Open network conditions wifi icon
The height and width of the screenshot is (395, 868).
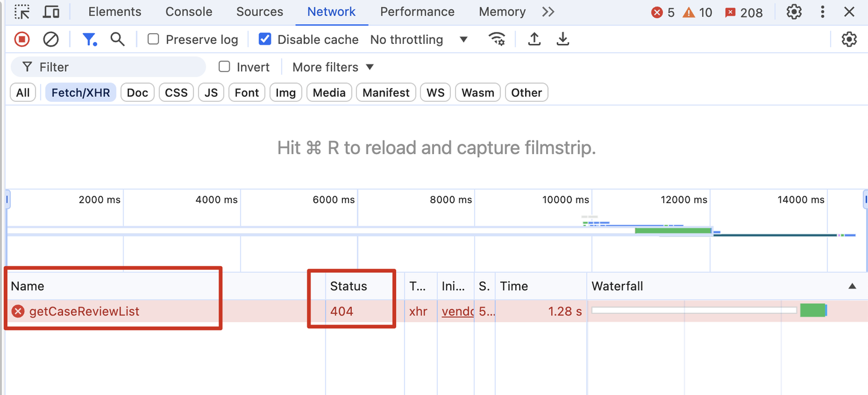[496, 40]
